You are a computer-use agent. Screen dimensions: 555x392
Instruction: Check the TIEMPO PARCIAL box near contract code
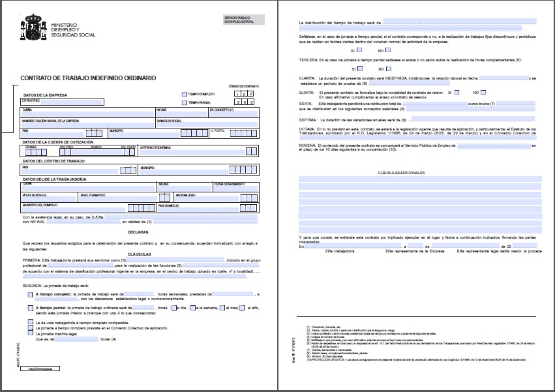pyautogui.click(x=186, y=102)
